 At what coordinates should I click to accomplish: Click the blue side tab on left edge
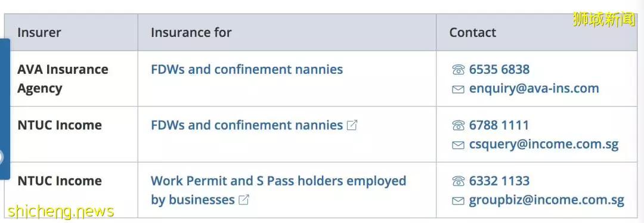click(x=5, y=109)
